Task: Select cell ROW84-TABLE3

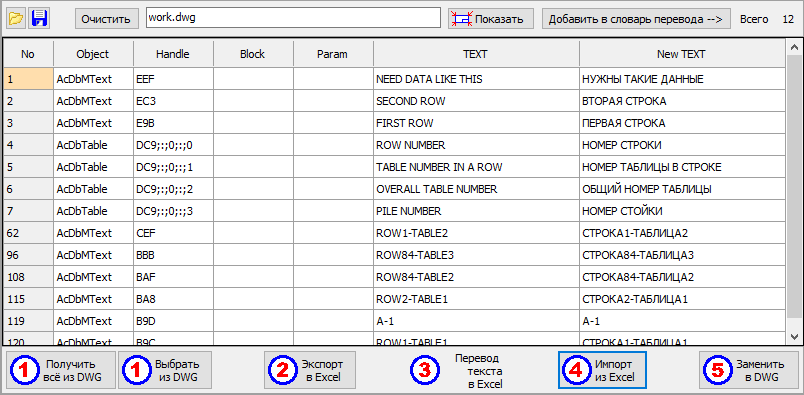Action: pyautogui.click(x=476, y=255)
